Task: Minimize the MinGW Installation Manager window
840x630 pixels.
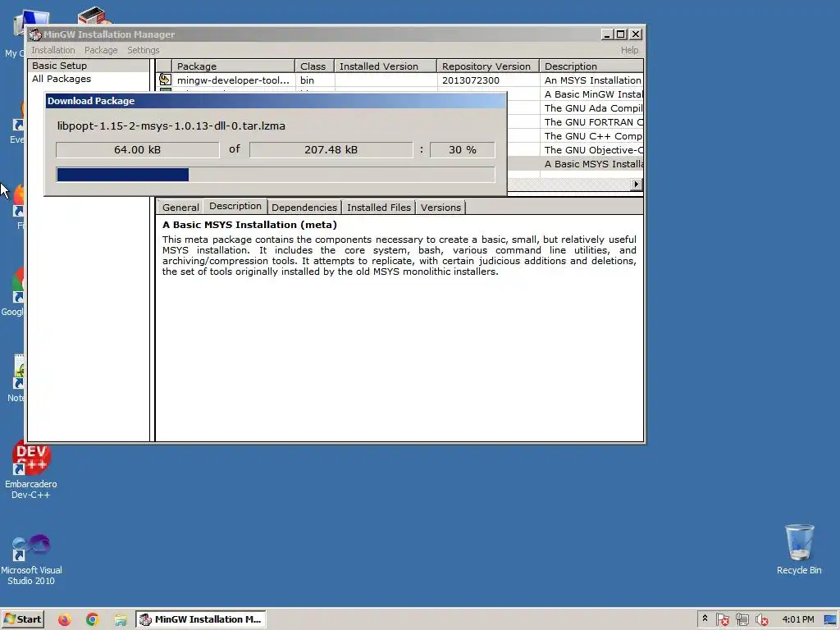Action: [x=607, y=34]
